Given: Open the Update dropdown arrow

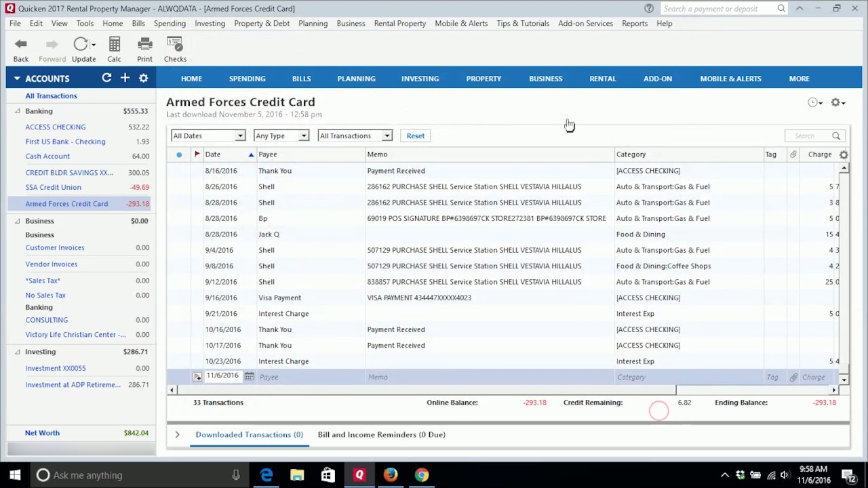Looking at the screenshot, I should pyautogui.click(x=94, y=45).
